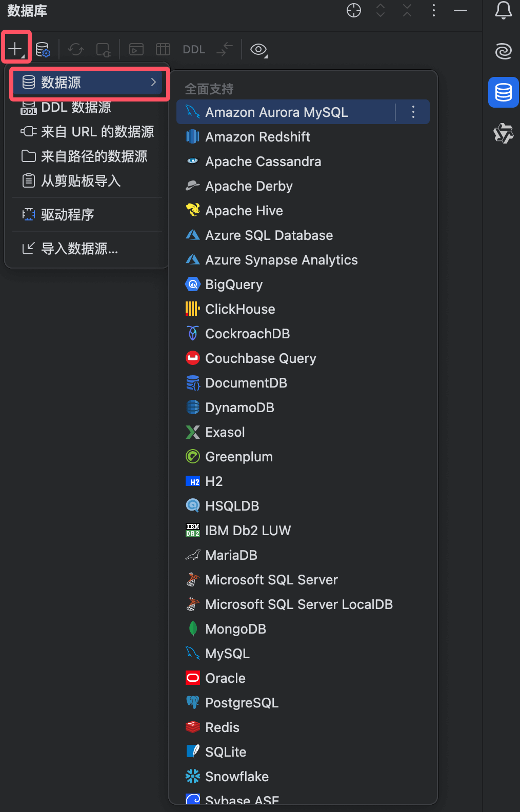Select PostgreSQL from the data source list
This screenshot has height=812, width=520.
click(x=242, y=703)
